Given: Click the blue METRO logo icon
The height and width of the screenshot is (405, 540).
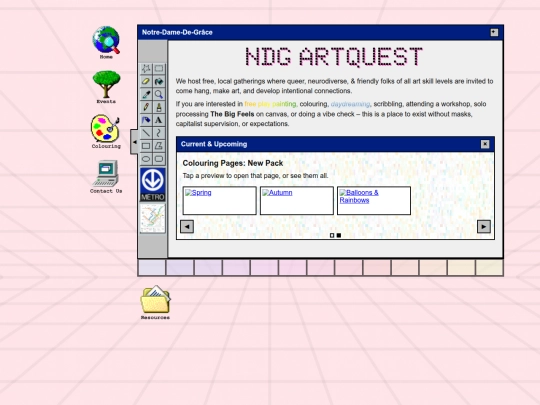Looking at the screenshot, I should [x=153, y=185].
